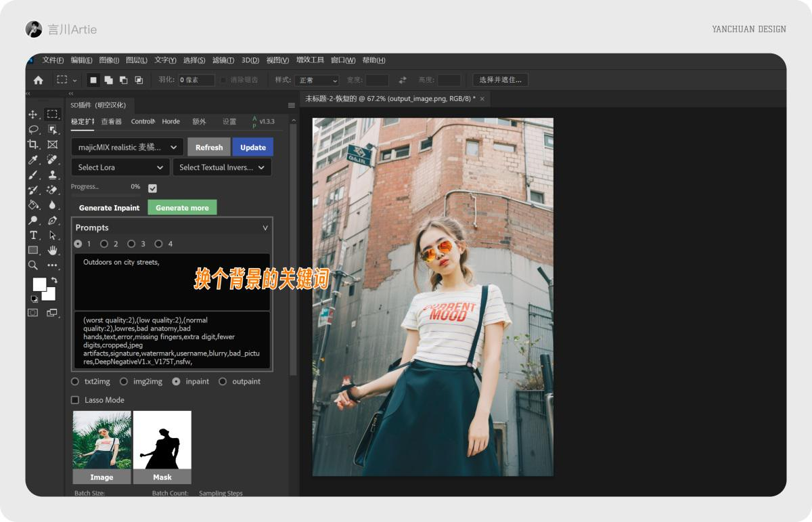Screen dimensions: 812x522
Task: Click the Generate more button
Action: click(x=181, y=207)
